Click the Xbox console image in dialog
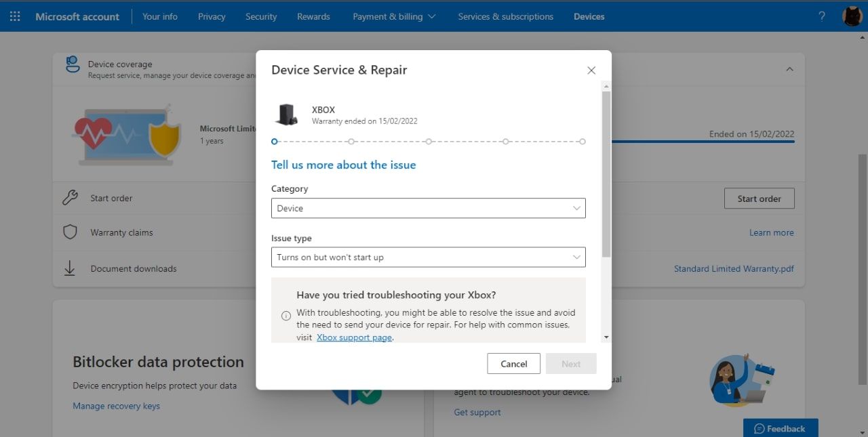This screenshot has height=437, width=868. pyautogui.click(x=286, y=115)
